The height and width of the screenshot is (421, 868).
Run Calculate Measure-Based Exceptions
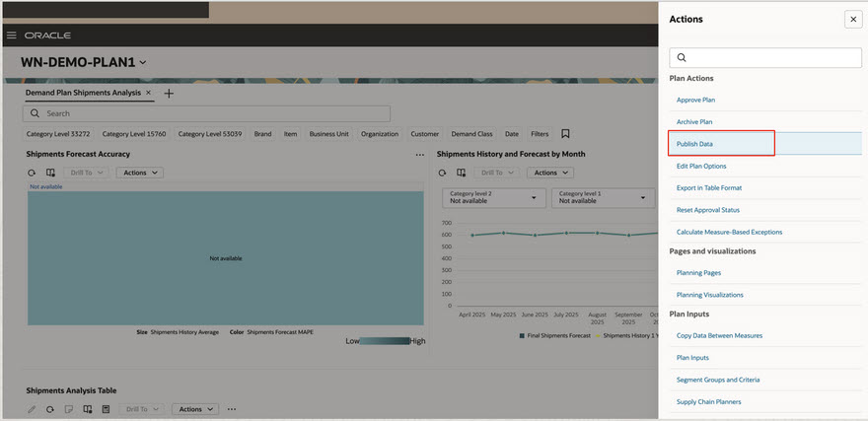click(x=729, y=233)
